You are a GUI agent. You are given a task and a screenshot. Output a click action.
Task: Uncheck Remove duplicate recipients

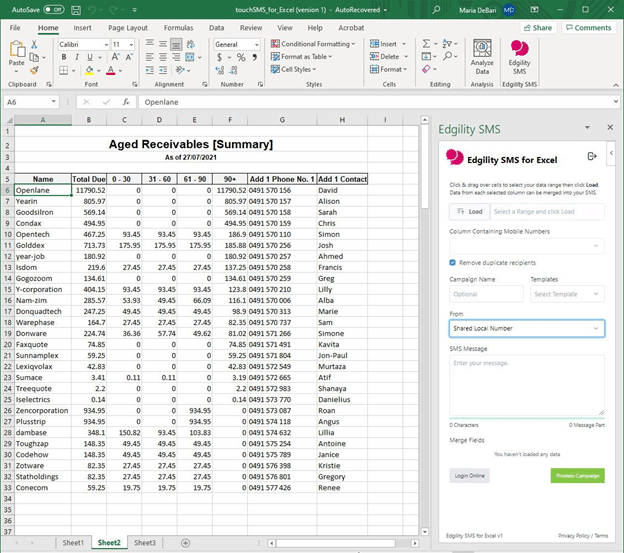click(x=453, y=263)
